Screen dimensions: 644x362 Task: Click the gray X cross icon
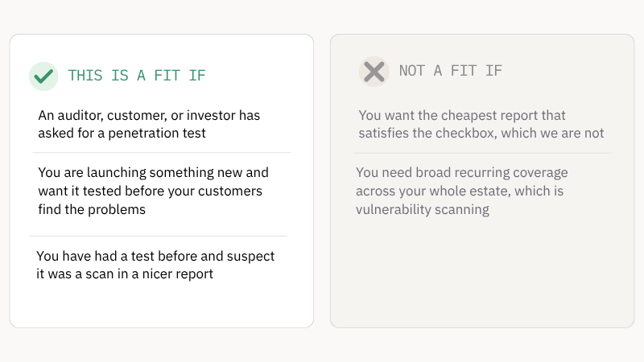click(374, 72)
